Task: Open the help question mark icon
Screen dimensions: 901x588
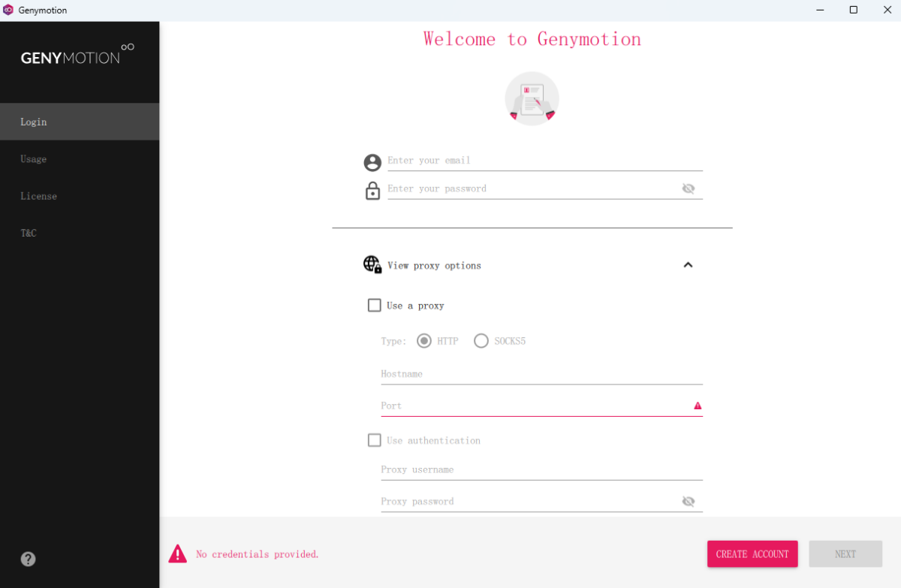Action: coord(28,559)
